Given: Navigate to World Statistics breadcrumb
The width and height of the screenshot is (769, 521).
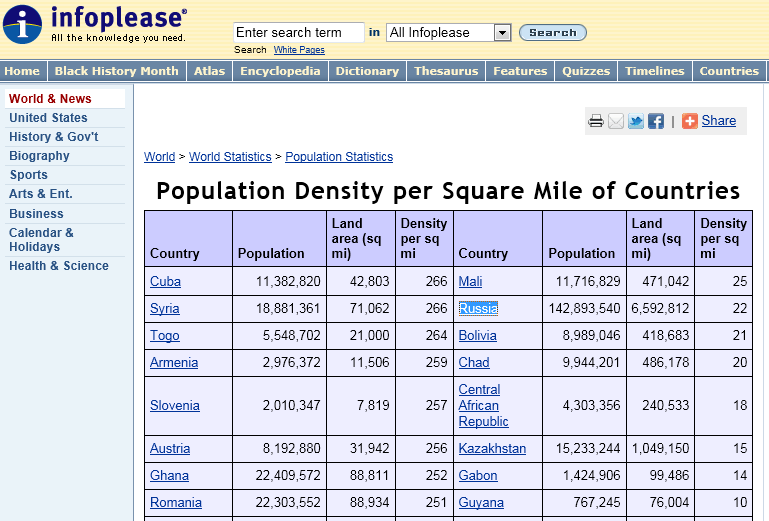Looking at the screenshot, I should pyautogui.click(x=230, y=157).
